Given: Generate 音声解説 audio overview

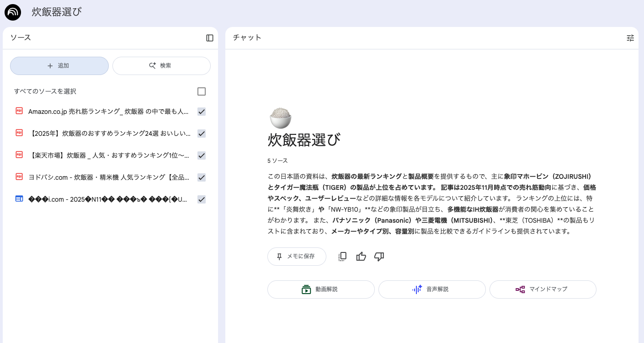Looking at the screenshot, I should [x=432, y=289].
